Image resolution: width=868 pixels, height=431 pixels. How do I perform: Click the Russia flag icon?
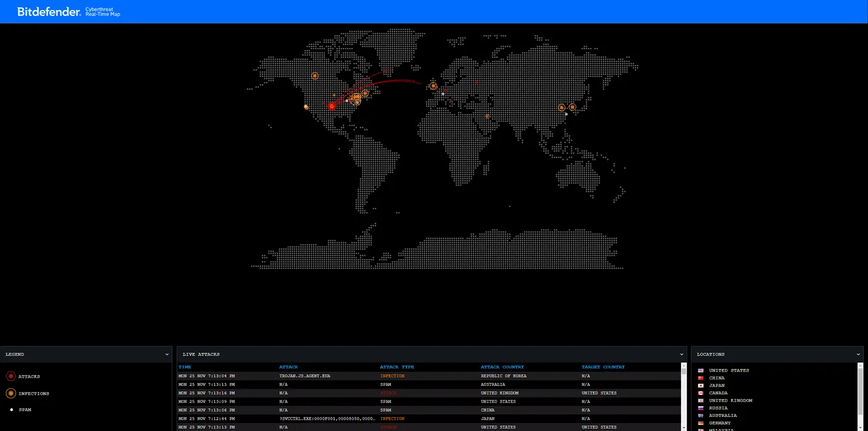(x=700, y=408)
